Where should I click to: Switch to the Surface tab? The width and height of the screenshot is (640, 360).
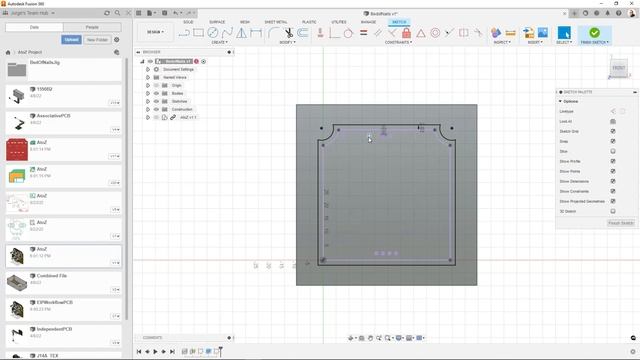click(x=217, y=22)
